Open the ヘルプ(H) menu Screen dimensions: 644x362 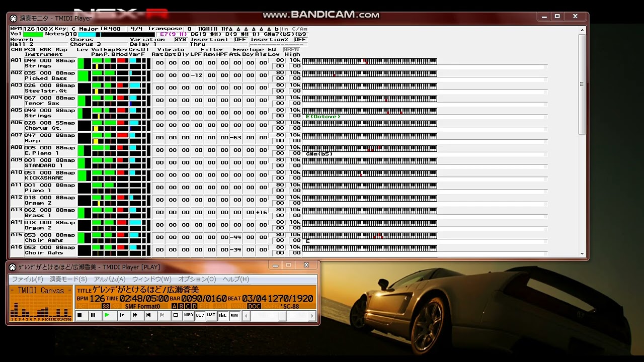[x=236, y=279]
